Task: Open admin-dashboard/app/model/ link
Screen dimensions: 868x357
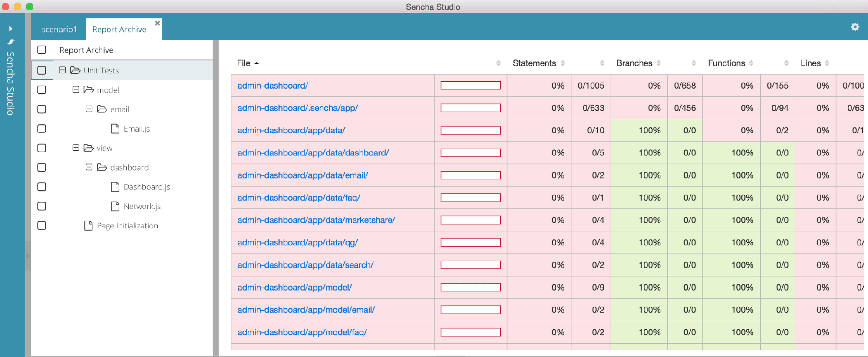Action: [x=294, y=288]
